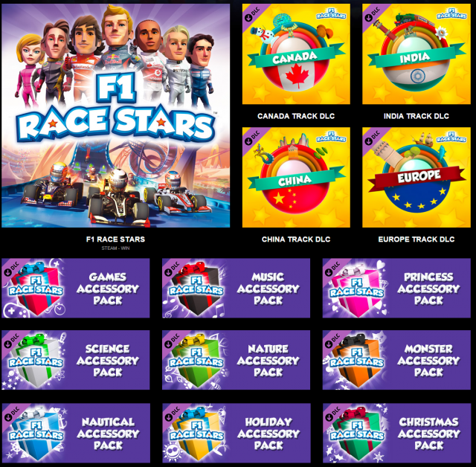Image resolution: width=476 pixels, height=467 pixels.
Task: Click the Nature Accessory Pack green gift icon
Action: 196,360
